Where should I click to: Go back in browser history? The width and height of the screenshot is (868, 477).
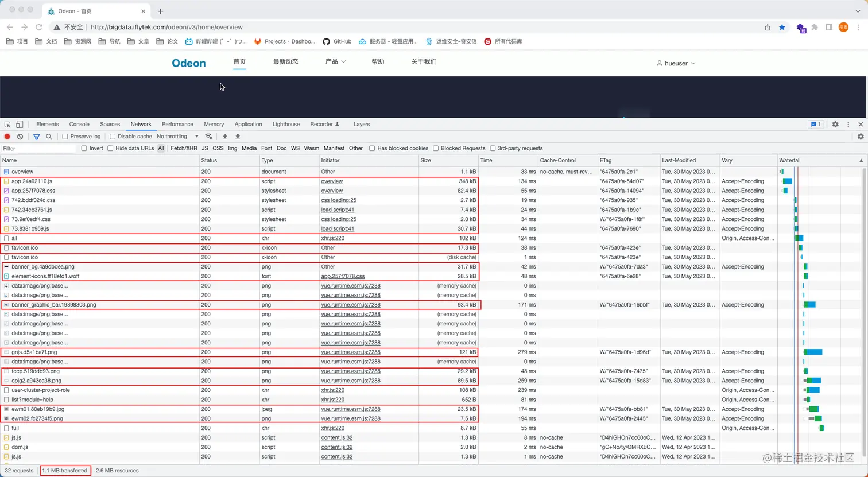[x=10, y=27]
